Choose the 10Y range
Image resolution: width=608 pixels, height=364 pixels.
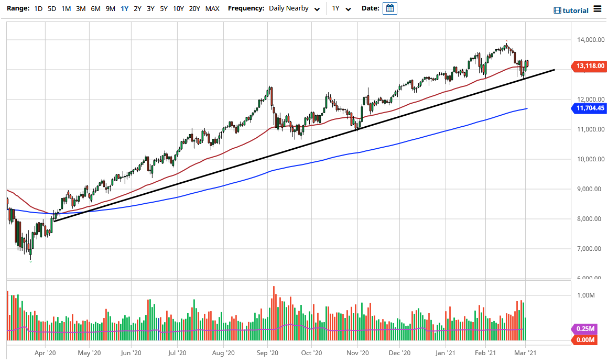[178, 8]
